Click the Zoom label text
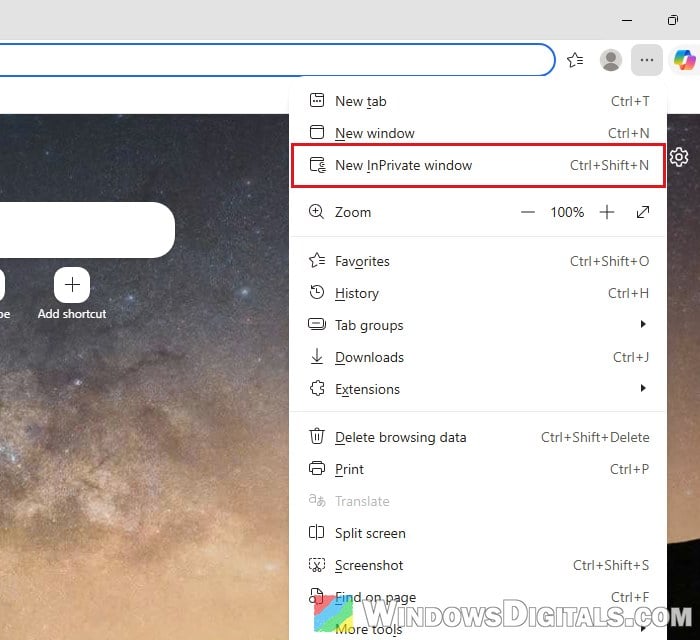The width and height of the screenshot is (700, 640). pyautogui.click(x=353, y=212)
